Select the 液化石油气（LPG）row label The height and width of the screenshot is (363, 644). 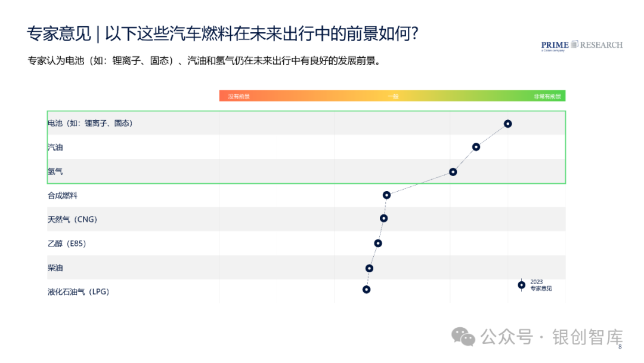(x=79, y=292)
